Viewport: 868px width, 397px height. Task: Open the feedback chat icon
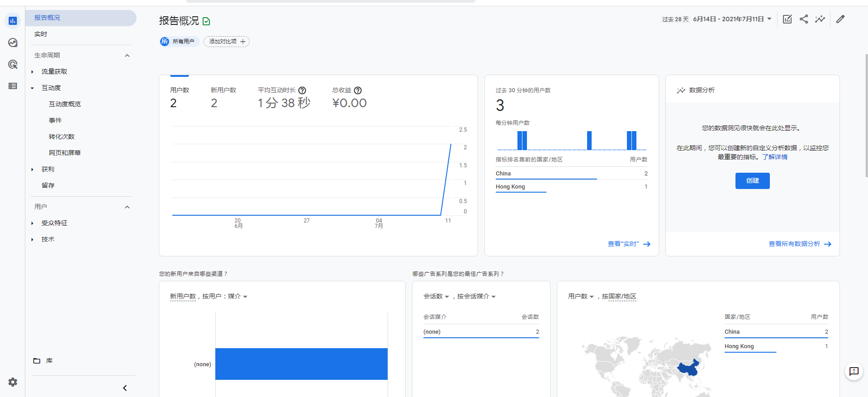(x=854, y=371)
